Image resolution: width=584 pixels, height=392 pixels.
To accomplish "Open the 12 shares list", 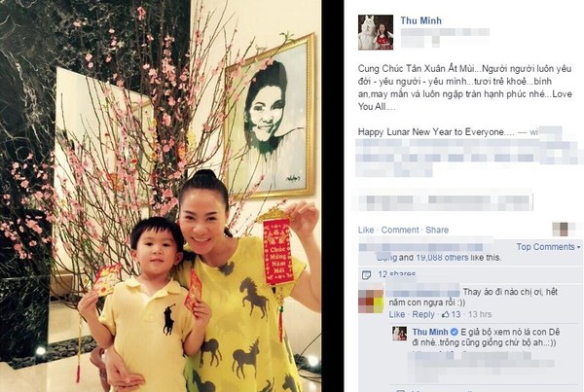I will (397, 274).
